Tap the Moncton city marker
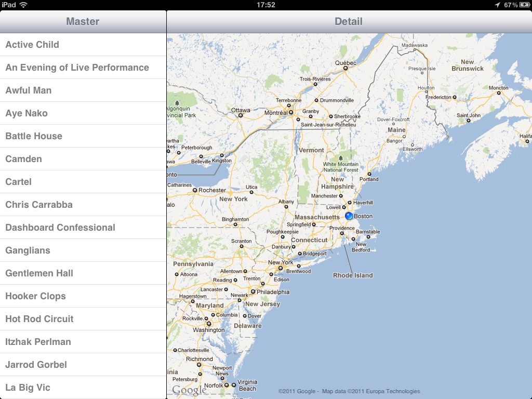Screen dimensions: 532x399 [499, 93]
